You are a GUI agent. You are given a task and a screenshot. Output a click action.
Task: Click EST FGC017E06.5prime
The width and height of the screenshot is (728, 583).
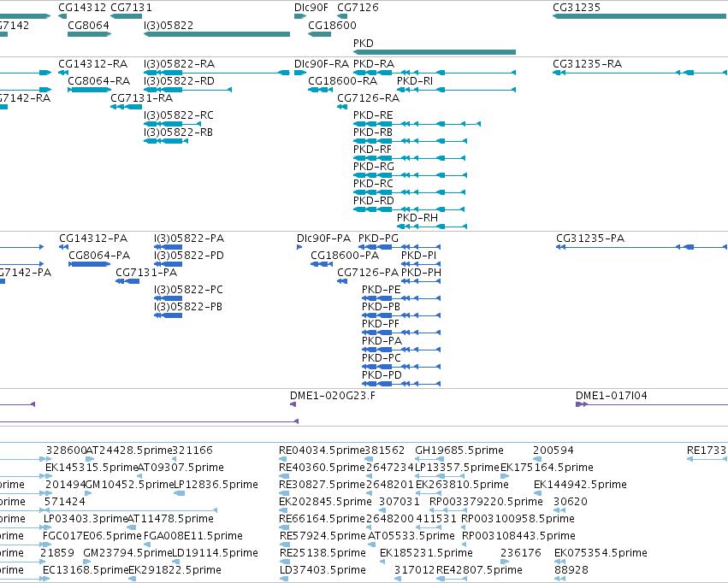click(92, 536)
